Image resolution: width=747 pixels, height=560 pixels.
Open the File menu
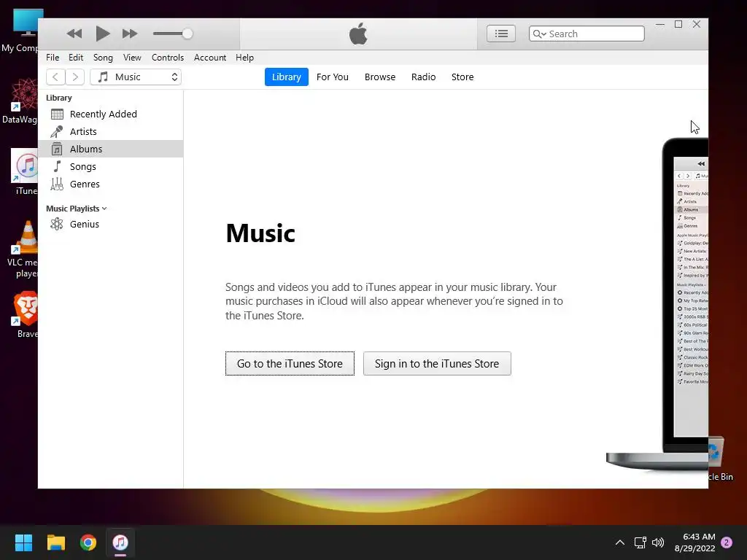pos(53,57)
